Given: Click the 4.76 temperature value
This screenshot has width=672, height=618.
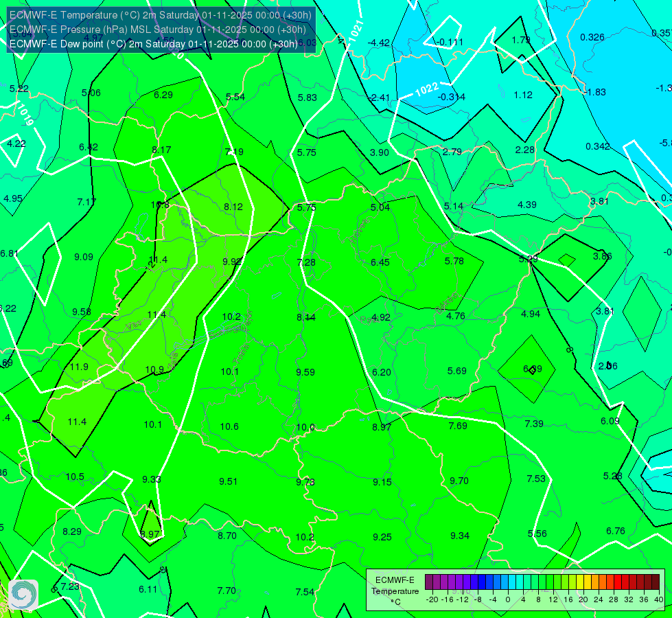Looking at the screenshot, I should tap(456, 316).
